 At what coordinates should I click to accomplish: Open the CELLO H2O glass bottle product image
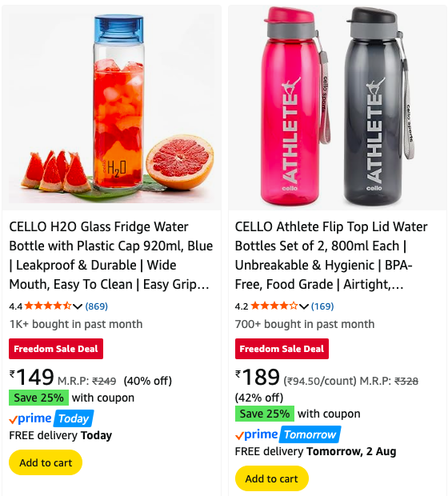point(111,108)
